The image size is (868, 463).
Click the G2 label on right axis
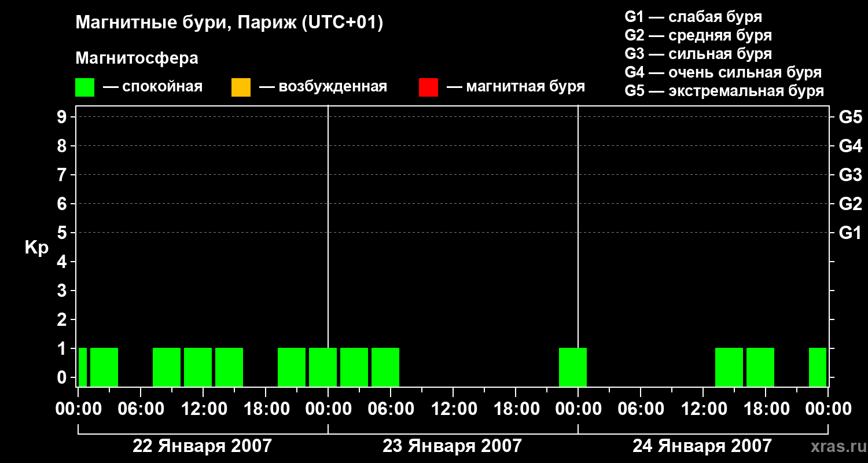point(850,204)
